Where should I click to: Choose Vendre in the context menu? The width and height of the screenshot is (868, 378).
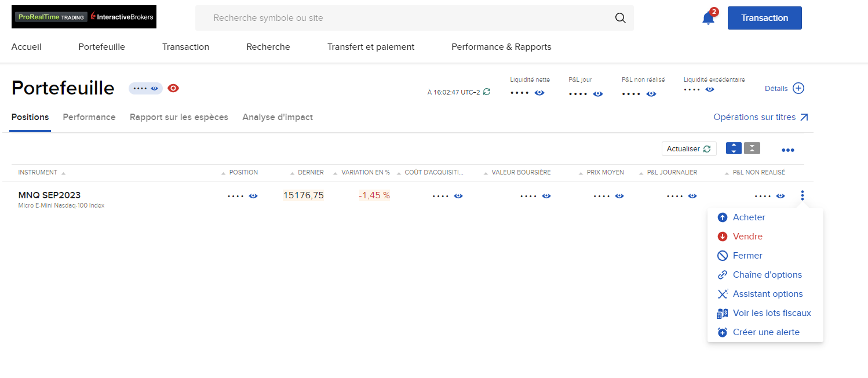pos(747,237)
